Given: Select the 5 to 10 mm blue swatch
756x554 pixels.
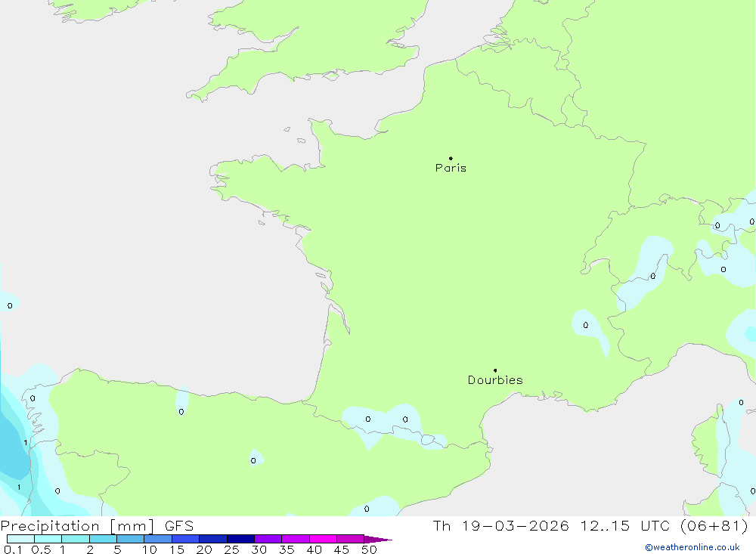Looking at the screenshot, I should tap(131, 539).
